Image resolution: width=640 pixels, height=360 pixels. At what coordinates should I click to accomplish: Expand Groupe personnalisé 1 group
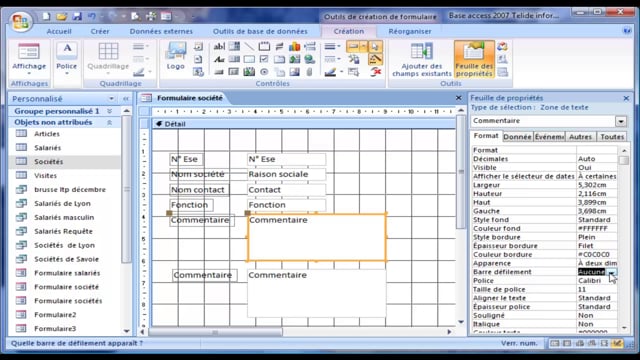[x=109, y=111]
